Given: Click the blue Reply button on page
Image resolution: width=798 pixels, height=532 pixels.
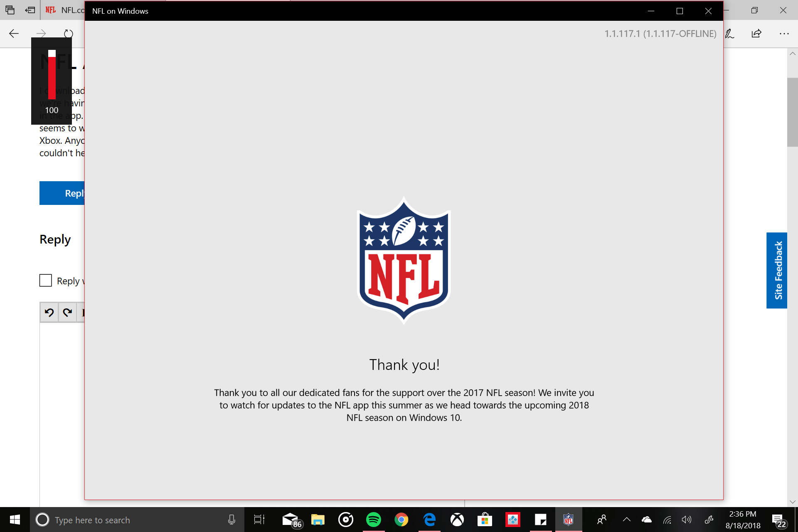Looking at the screenshot, I should (62, 193).
